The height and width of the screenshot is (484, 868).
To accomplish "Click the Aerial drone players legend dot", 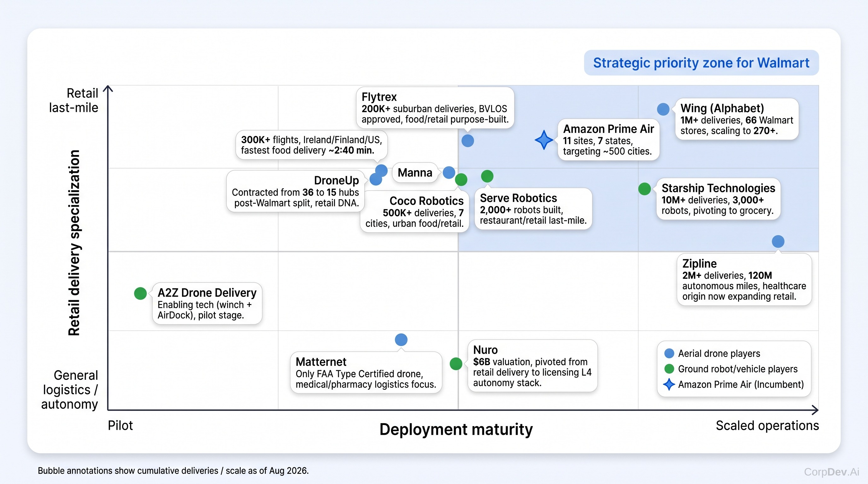I will [669, 354].
